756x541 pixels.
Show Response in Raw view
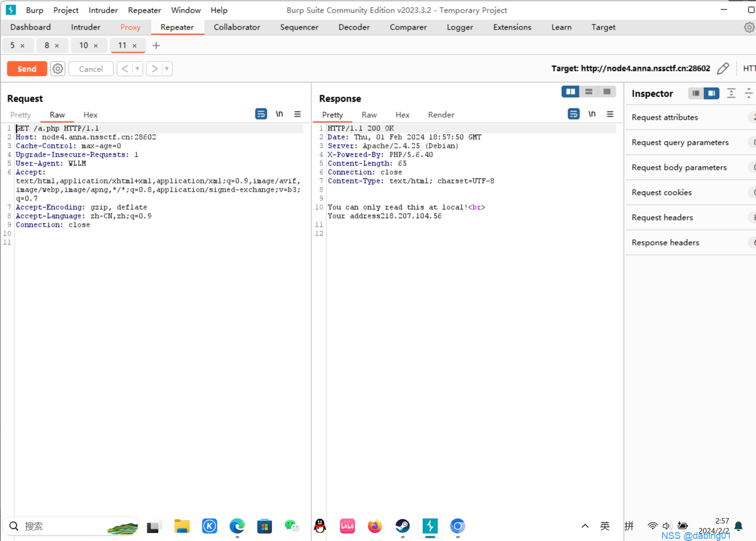tap(369, 115)
